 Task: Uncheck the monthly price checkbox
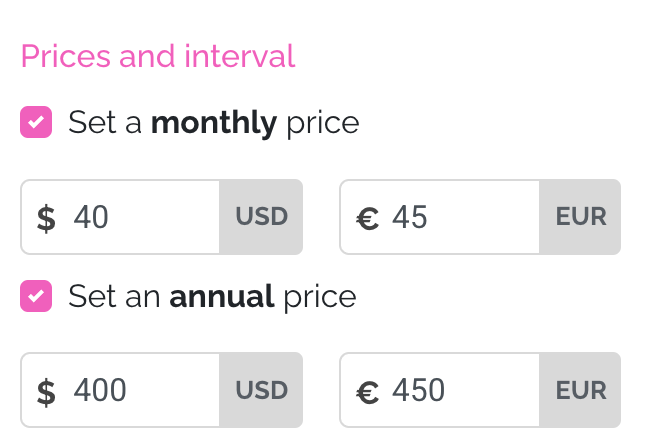tap(36, 122)
